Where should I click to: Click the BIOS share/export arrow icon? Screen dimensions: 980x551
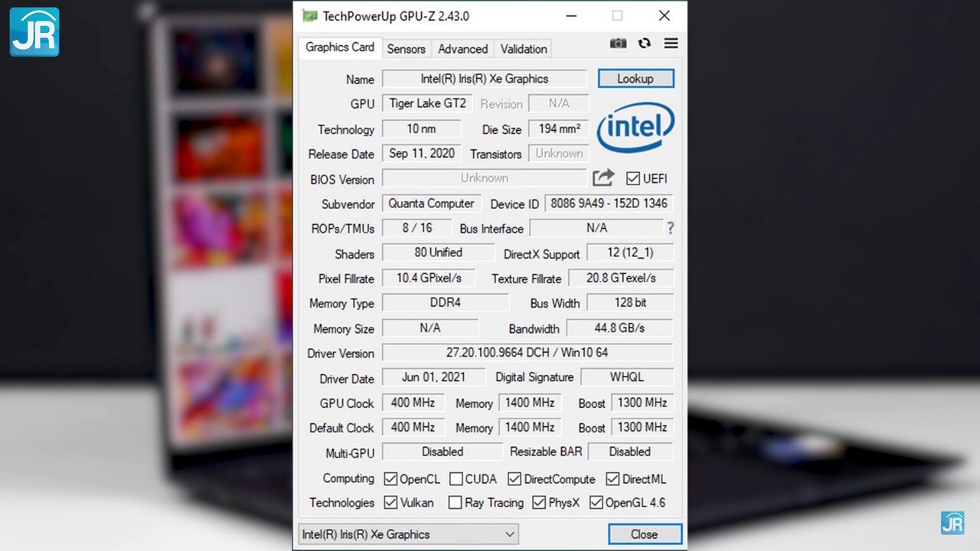click(603, 178)
